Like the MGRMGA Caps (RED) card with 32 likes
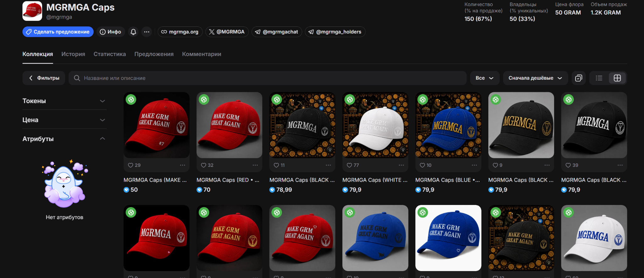 (x=203, y=165)
